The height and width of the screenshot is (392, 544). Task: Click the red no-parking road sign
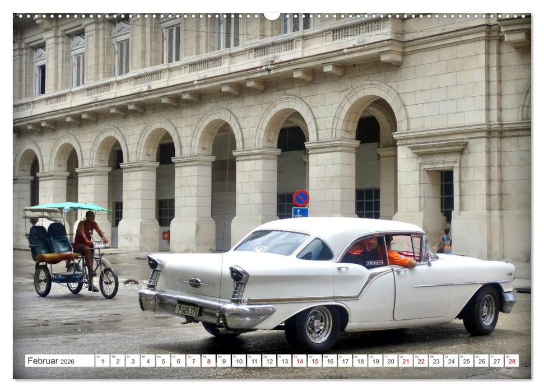(x=301, y=198)
